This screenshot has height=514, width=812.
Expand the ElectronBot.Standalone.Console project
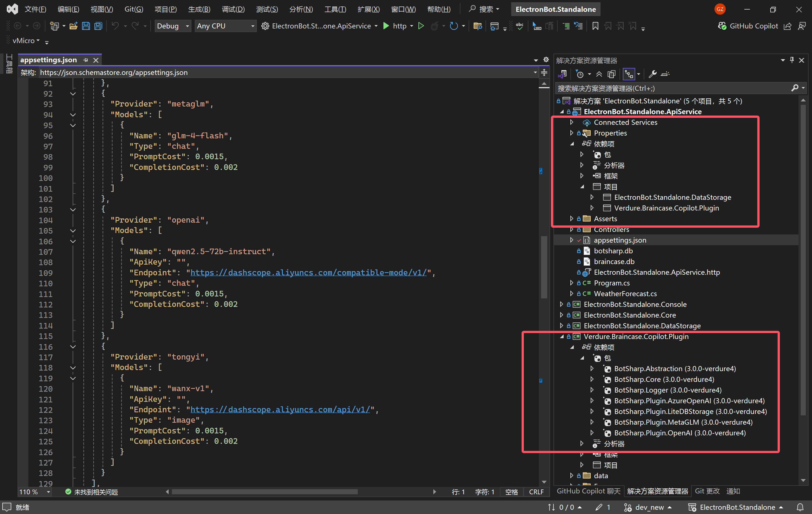[561, 304]
